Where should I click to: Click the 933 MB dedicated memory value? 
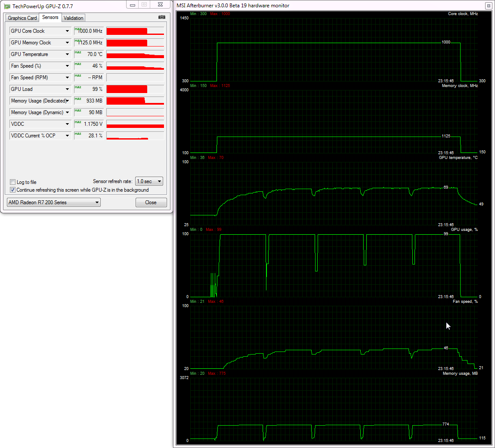tap(89, 101)
